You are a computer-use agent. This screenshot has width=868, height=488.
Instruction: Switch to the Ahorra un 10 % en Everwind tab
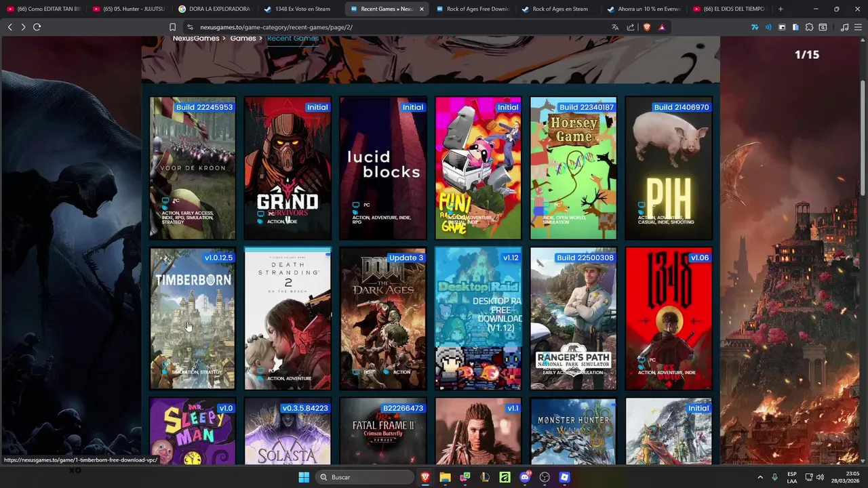click(x=644, y=9)
